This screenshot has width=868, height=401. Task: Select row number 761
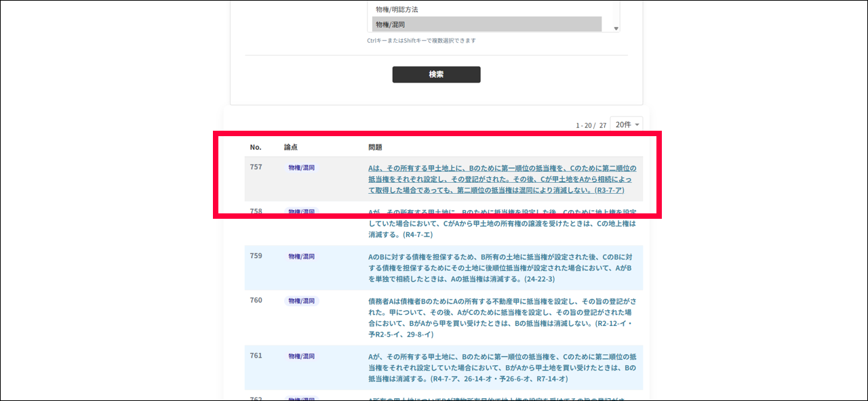click(256, 356)
